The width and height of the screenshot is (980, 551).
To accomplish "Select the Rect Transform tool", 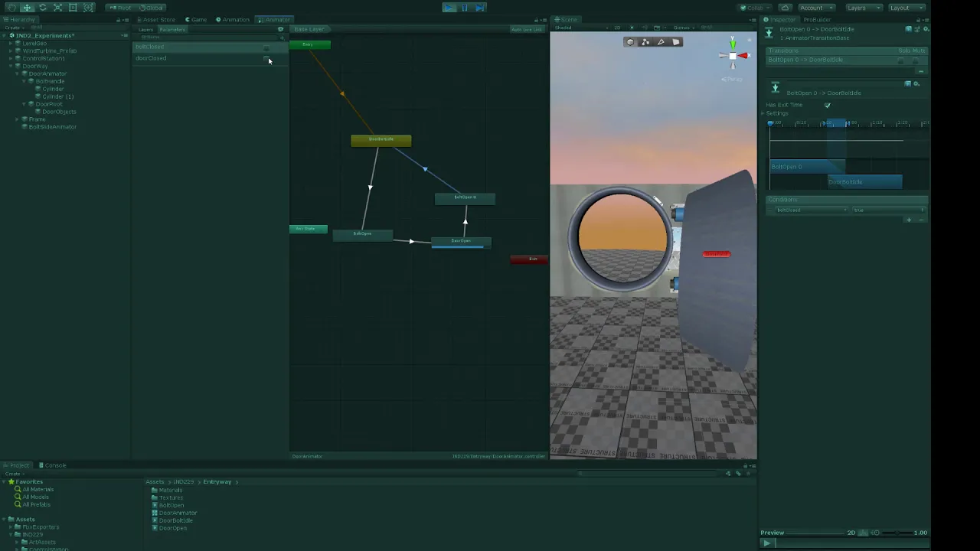I will 73,8.
